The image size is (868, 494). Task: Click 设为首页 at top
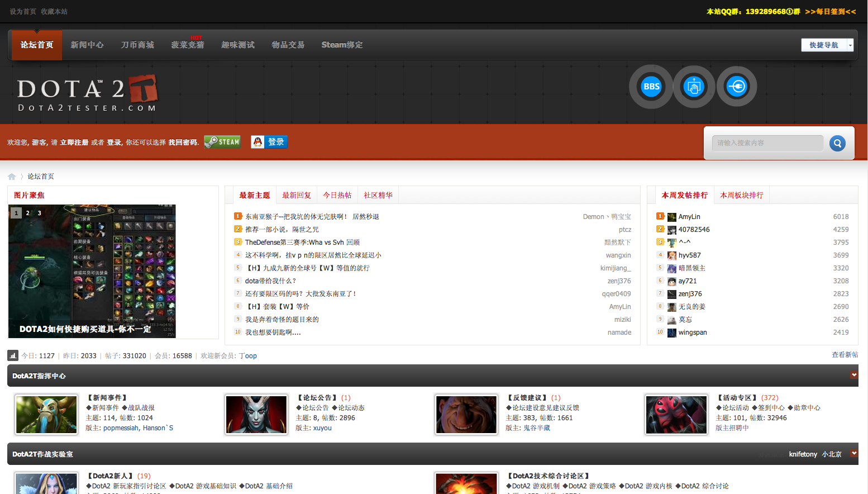[x=23, y=12]
